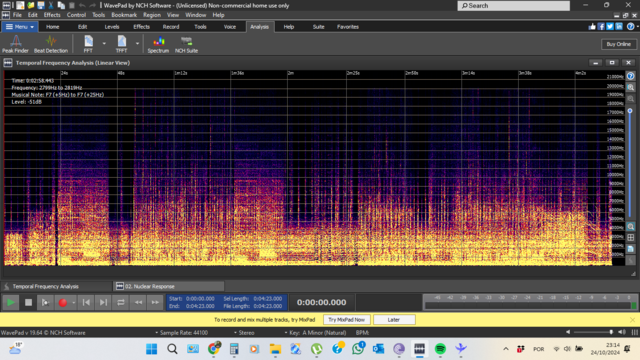Screen dimensions: 640x360
Task: Click the vertical zoom-in magnifier icon
Action: pyautogui.click(x=631, y=87)
